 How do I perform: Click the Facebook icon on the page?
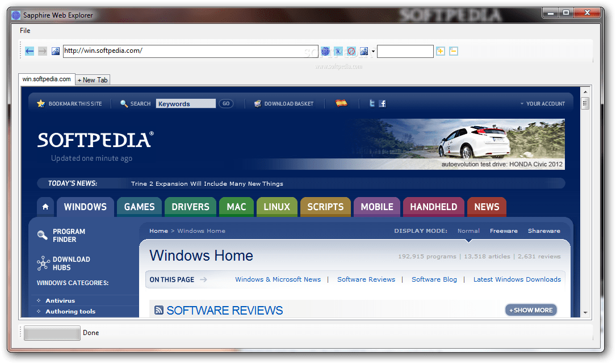[382, 104]
